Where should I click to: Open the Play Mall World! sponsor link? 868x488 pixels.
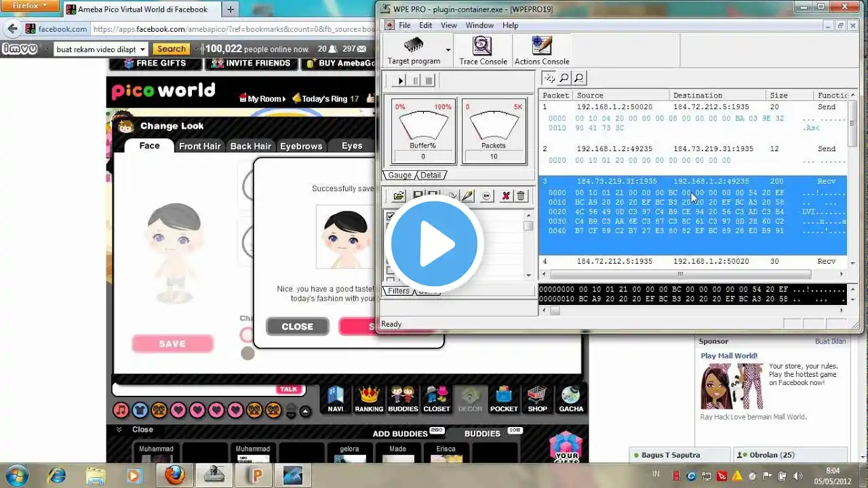pyautogui.click(x=729, y=356)
